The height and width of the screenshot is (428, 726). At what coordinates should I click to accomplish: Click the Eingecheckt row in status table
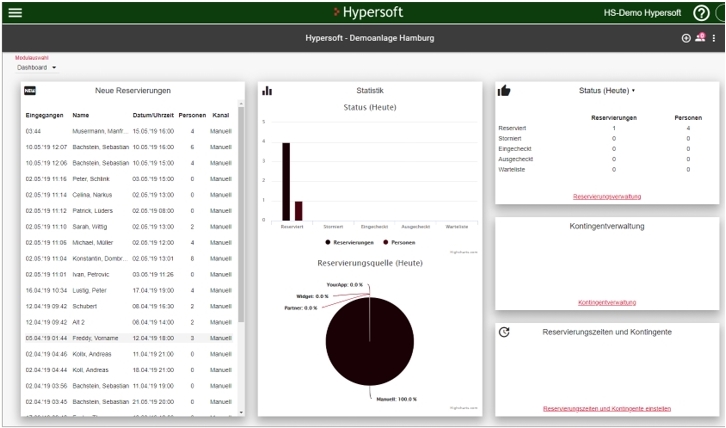pos(607,149)
